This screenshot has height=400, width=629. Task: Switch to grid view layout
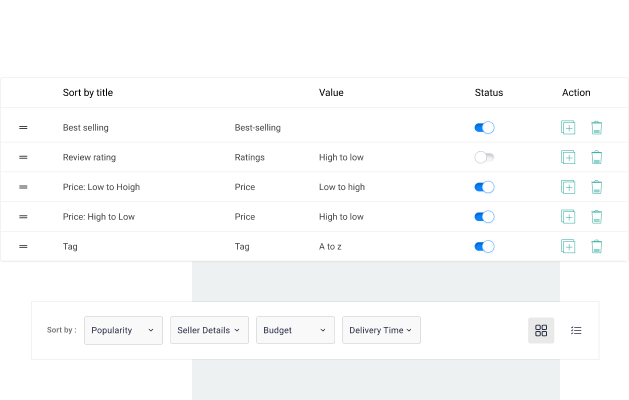(x=541, y=331)
